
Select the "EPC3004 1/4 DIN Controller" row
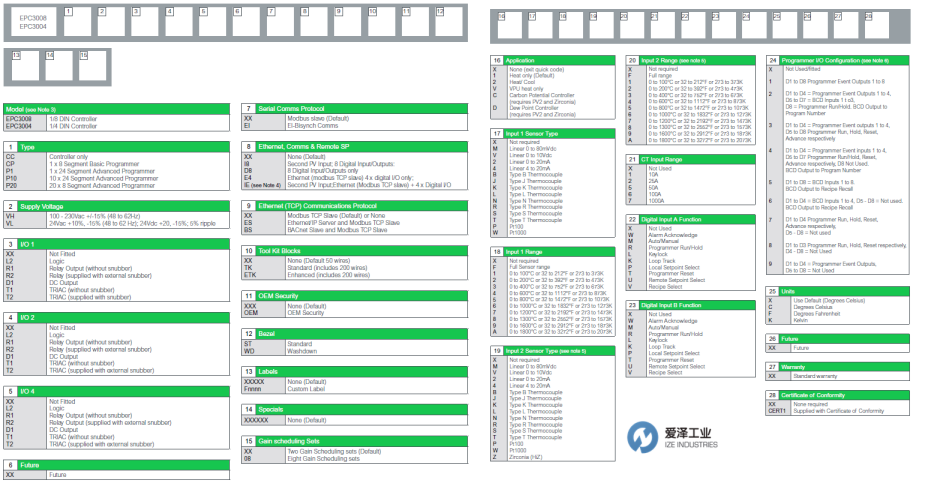(116, 126)
